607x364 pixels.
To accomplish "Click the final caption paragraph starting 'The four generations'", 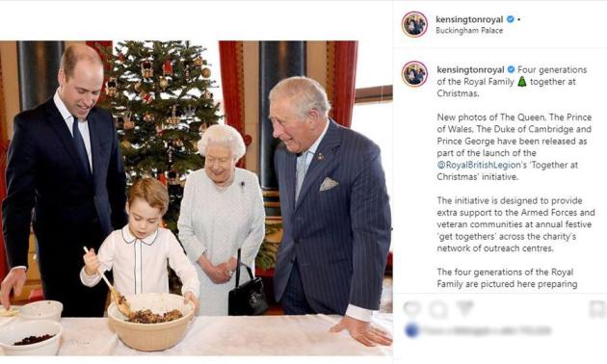I will (507, 278).
